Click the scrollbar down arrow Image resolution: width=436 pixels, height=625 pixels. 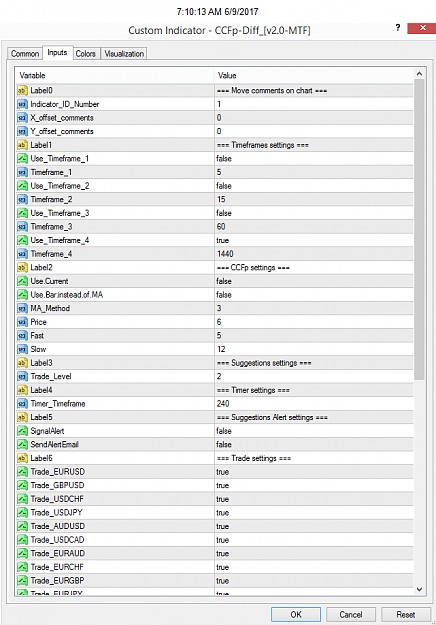[419, 589]
